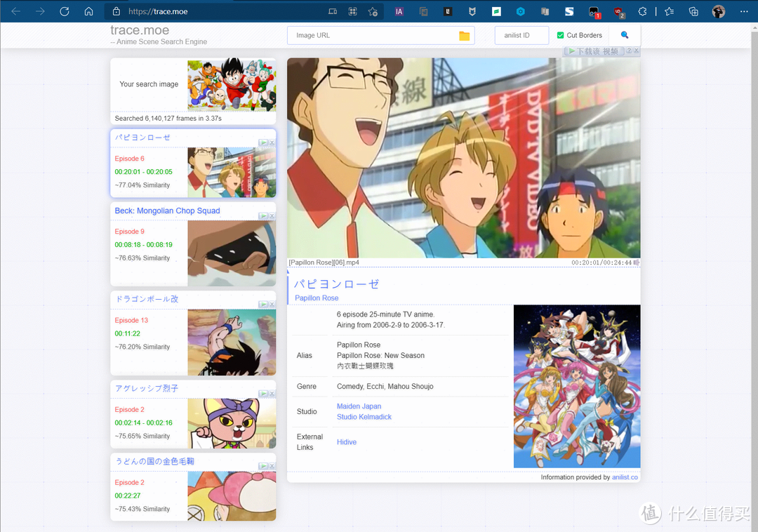Open browser collections icon
This screenshot has height=532, width=758.
[x=693, y=12]
